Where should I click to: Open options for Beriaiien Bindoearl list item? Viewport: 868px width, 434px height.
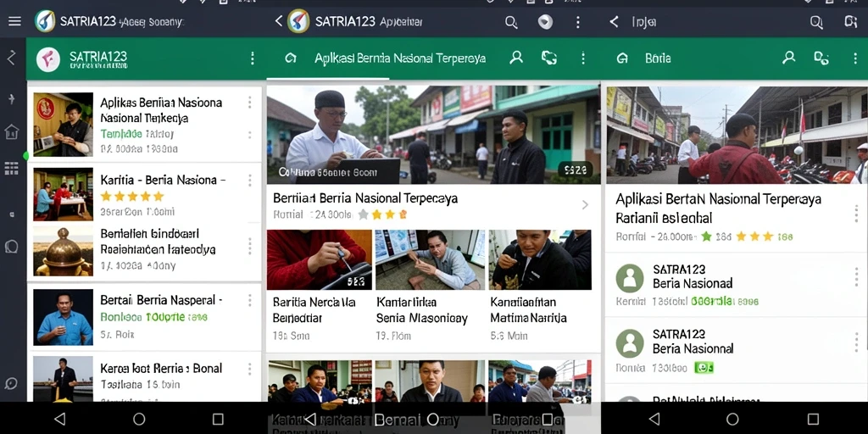click(250, 246)
